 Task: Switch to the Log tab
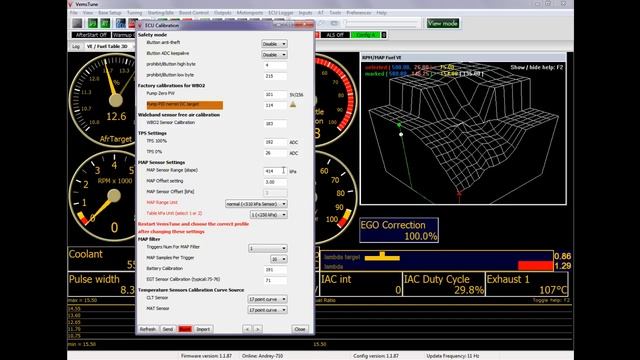tap(76, 47)
